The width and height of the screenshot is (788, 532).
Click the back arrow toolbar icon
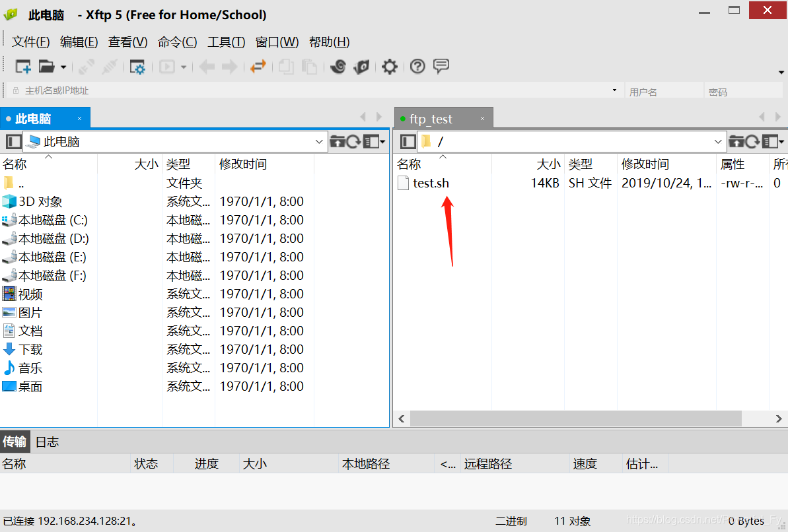coord(207,66)
